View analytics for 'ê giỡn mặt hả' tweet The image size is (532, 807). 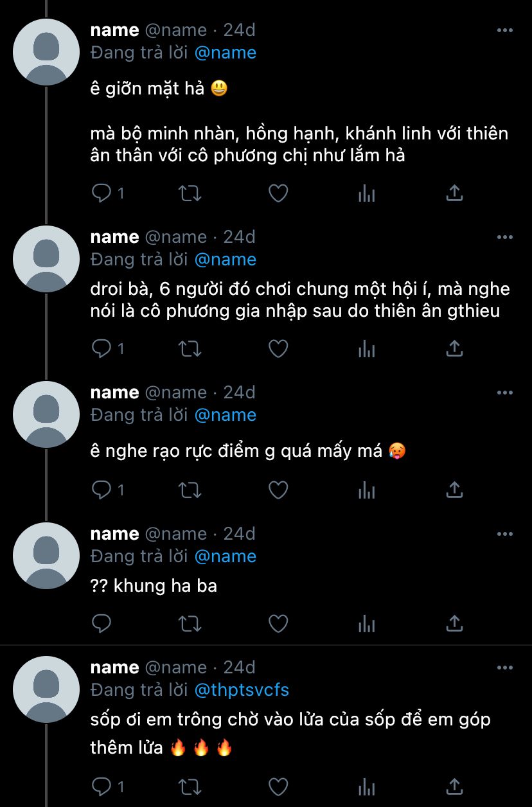click(366, 193)
